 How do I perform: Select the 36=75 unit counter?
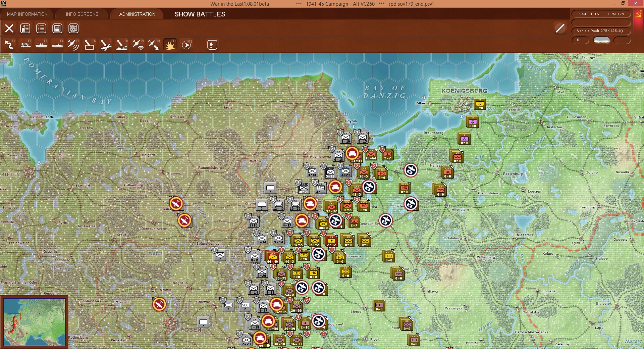click(281, 274)
